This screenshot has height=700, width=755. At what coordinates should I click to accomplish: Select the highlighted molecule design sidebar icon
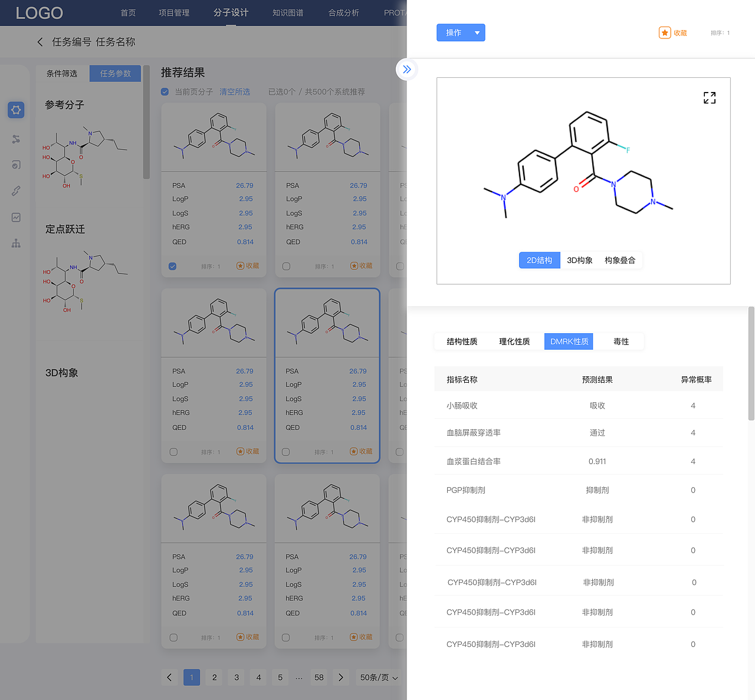[16, 110]
